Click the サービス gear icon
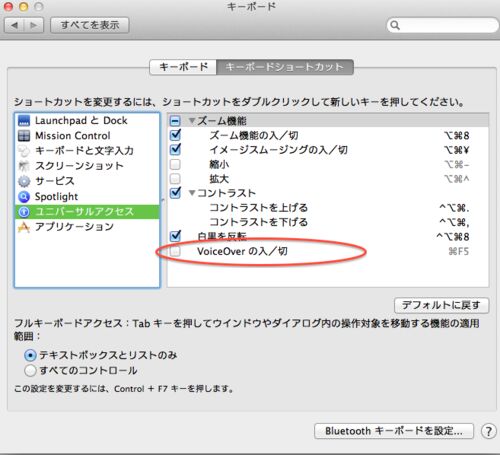Image resolution: width=500 pixels, height=455 pixels. 24,181
